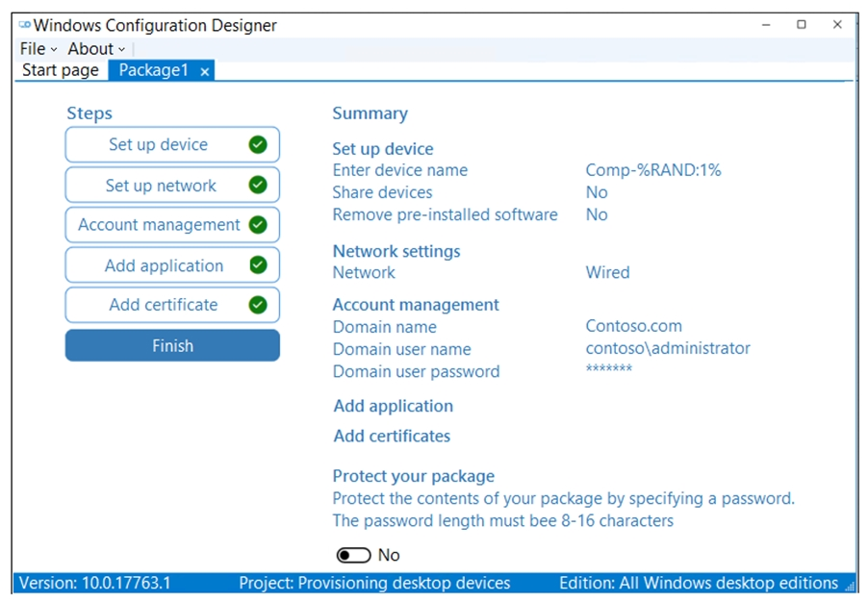Click the Network settings summary heading
Screen dimensions: 868x602
(396, 251)
